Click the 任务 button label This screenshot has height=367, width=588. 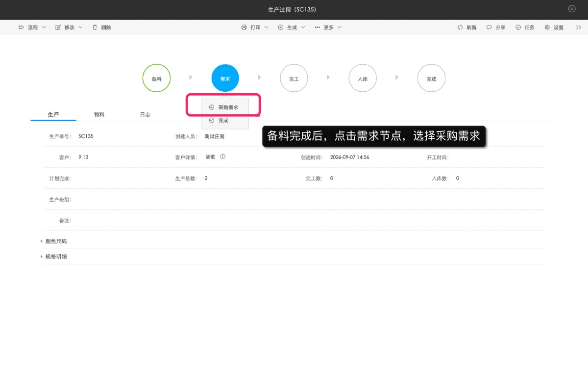tap(530, 27)
